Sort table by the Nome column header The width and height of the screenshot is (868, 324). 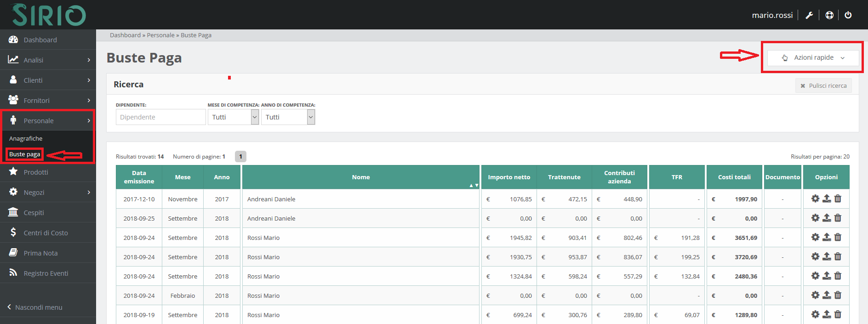click(x=361, y=177)
